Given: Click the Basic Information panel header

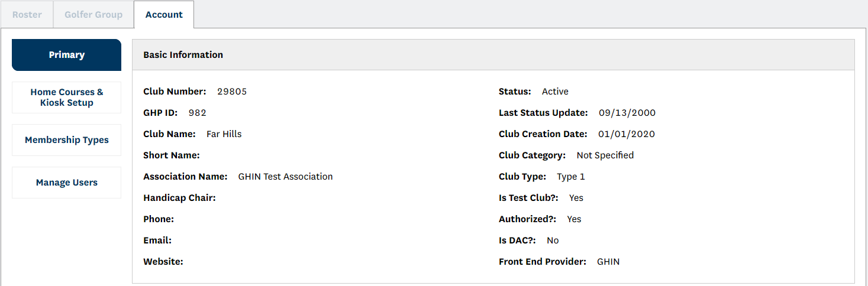Looking at the screenshot, I should (183, 55).
